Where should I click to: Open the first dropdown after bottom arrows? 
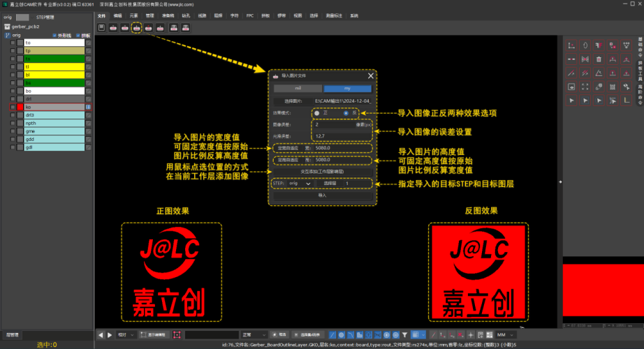click(x=126, y=334)
